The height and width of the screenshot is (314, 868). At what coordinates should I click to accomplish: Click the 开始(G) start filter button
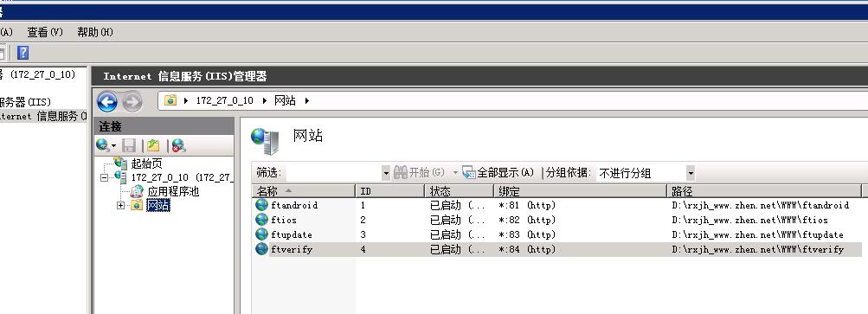click(x=419, y=173)
